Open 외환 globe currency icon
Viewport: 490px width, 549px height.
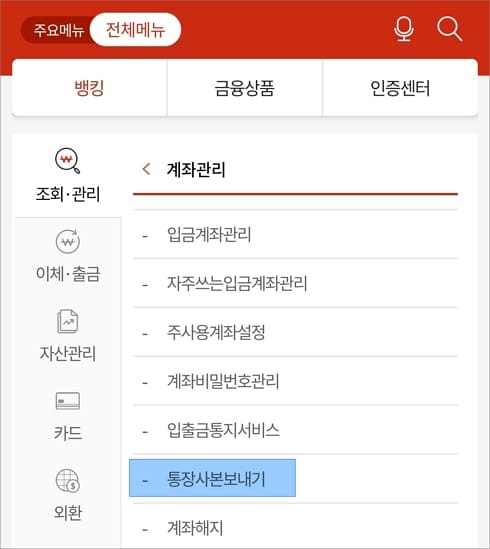coord(68,481)
